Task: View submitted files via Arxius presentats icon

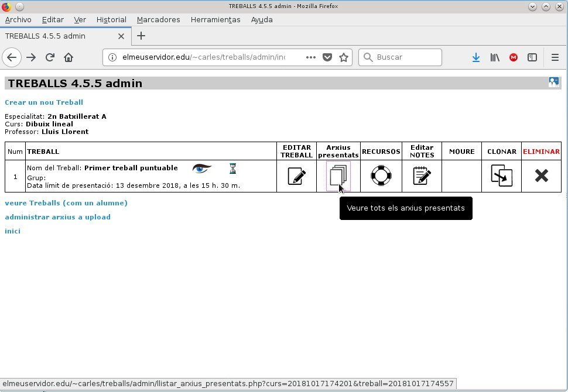Action: tap(338, 176)
